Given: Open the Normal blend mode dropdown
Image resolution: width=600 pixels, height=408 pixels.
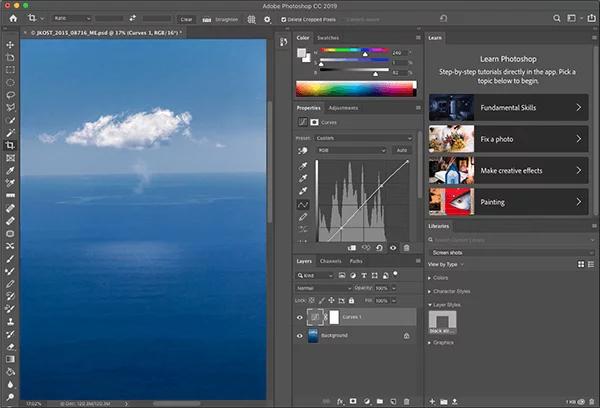Looking at the screenshot, I should (x=324, y=288).
